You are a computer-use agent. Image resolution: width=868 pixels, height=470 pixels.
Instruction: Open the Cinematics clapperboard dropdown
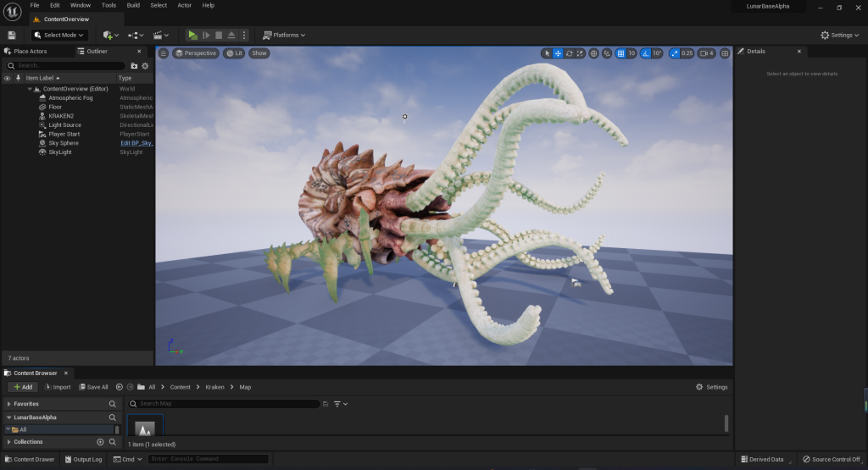[x=160, y=35]
